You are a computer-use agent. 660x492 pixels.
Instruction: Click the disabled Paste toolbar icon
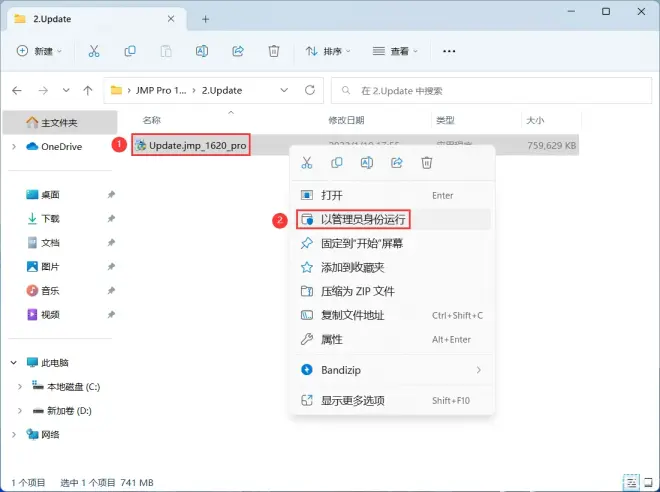[x=166, y=51]
